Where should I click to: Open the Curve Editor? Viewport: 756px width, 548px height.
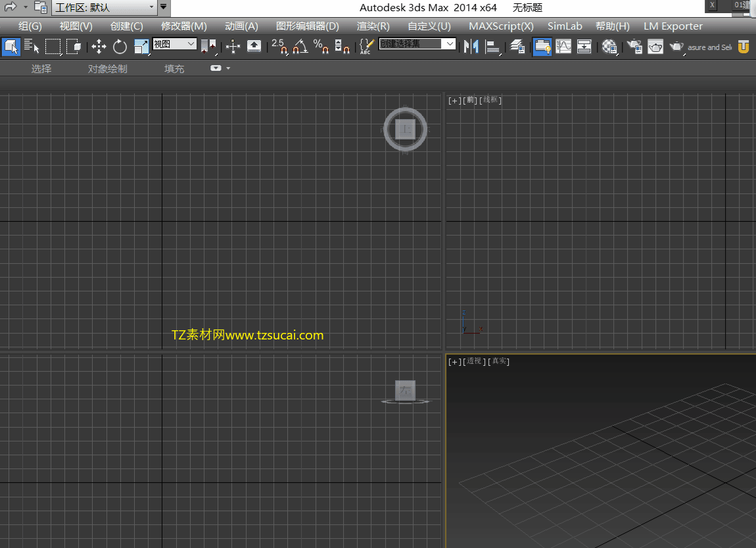click(x=563, y=46)
